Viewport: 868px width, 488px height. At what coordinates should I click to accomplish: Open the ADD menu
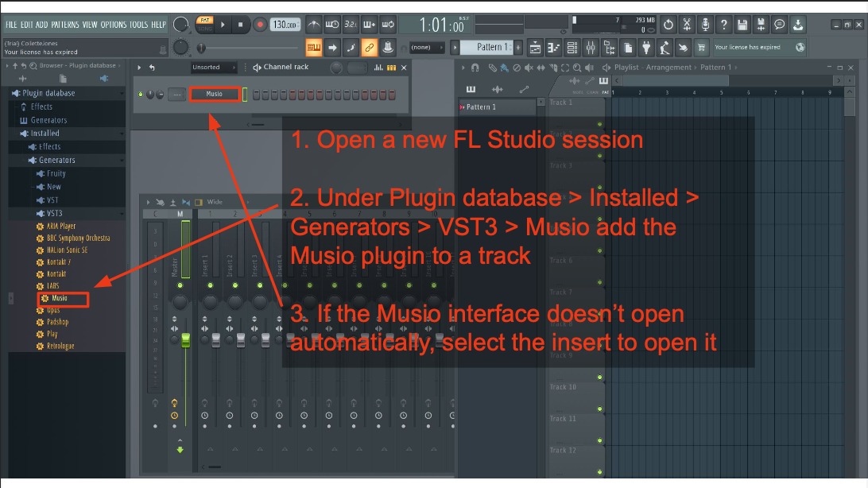(41, 25)
